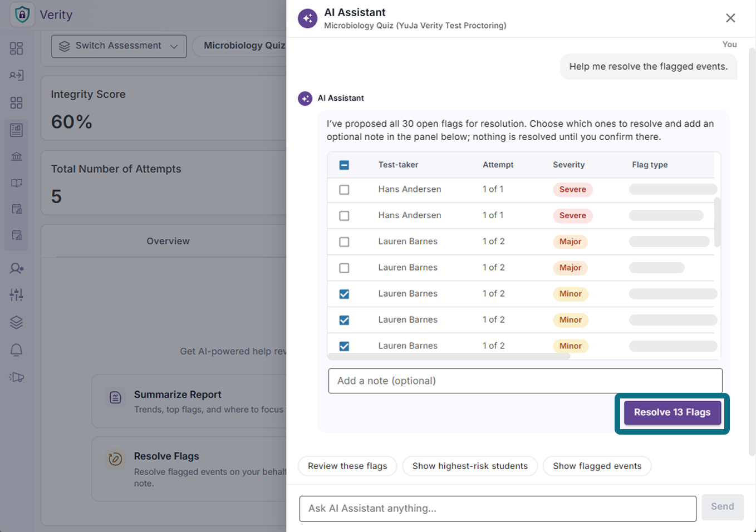Open the Summarize Report card
Screen dimensions: 756x532
pos(189,401)
